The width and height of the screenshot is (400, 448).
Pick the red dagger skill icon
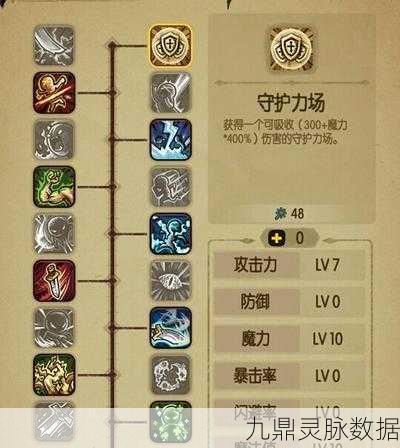tap(54, 281)
